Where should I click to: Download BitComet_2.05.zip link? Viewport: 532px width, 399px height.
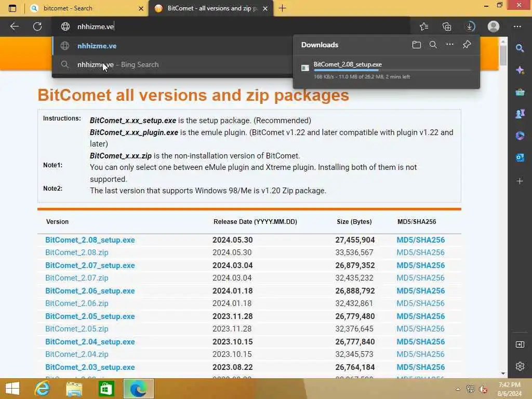(x=77, y=329)
